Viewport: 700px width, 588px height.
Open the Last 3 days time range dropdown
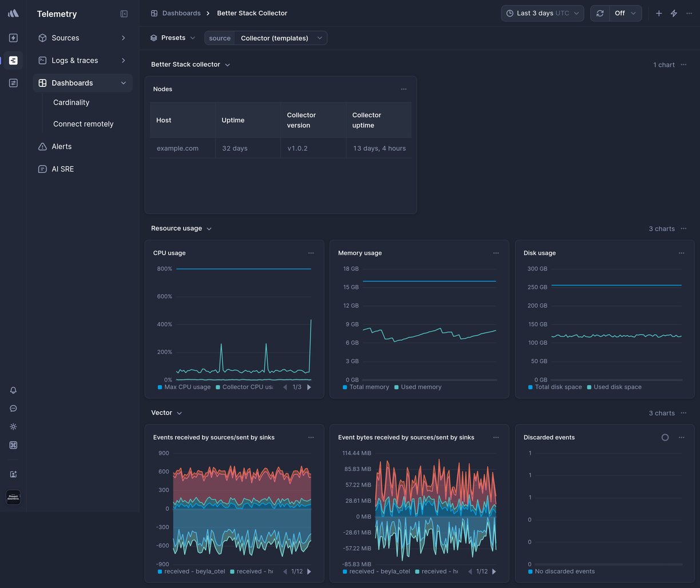click(542, 13)
